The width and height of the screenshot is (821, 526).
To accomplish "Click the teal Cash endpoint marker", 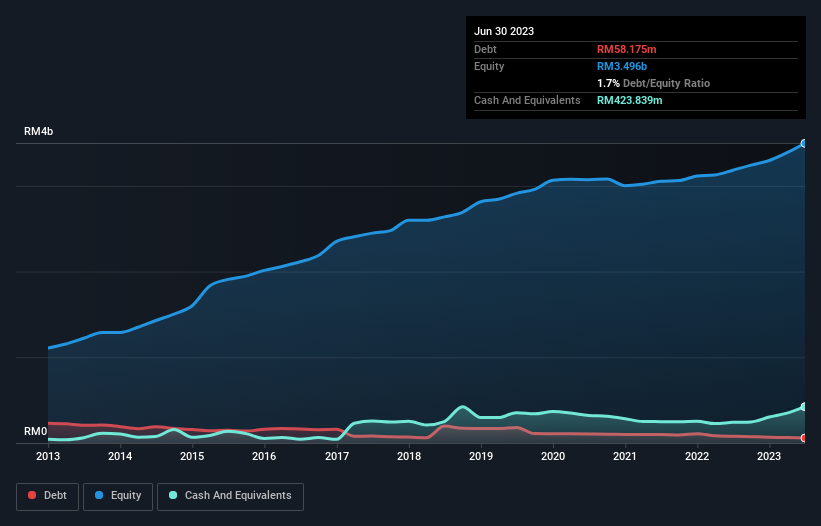I will [x=804, y=407].
